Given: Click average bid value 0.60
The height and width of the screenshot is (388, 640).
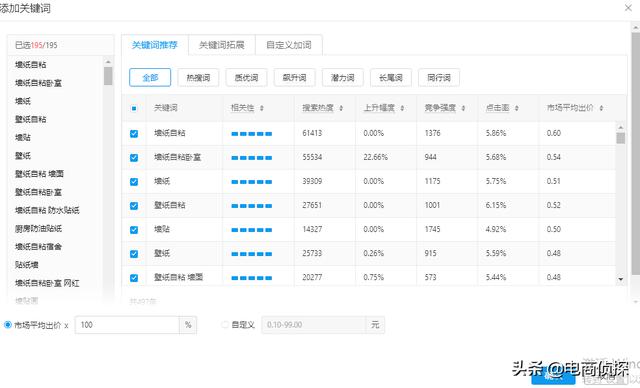Looking at the screenshot, I should (554, 133).
